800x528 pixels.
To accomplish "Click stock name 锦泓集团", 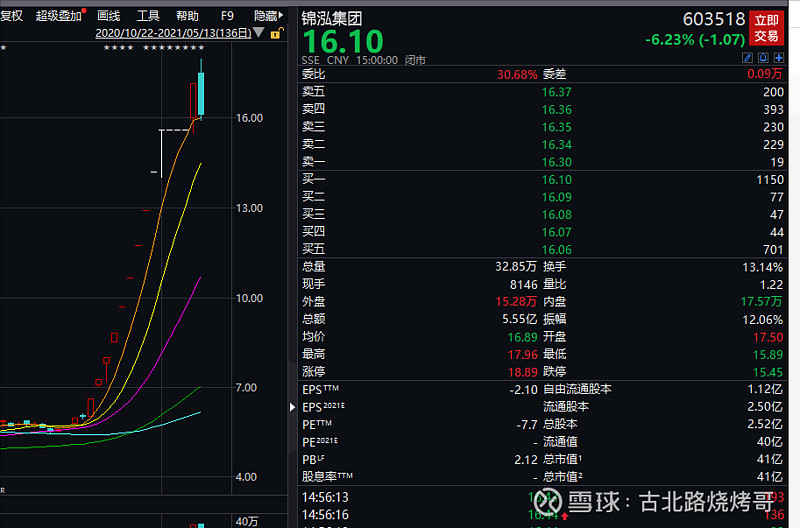I will (332, 19).
